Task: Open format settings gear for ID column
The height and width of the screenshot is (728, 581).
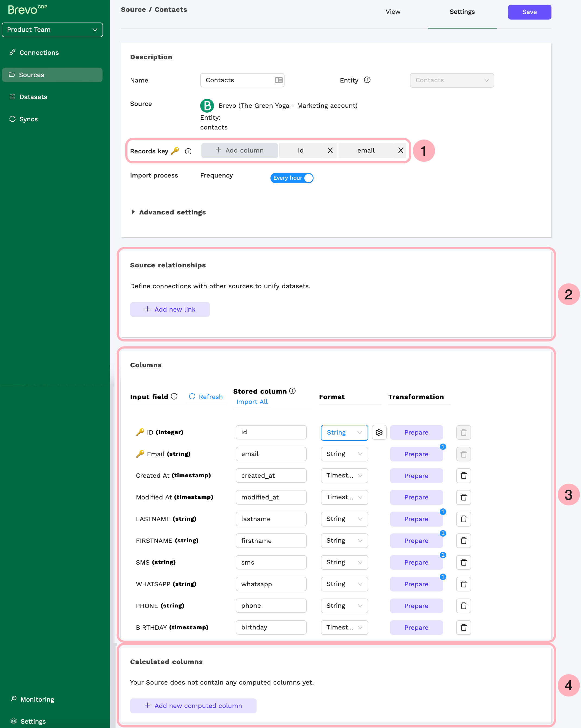Action: (x=379, y=432)
